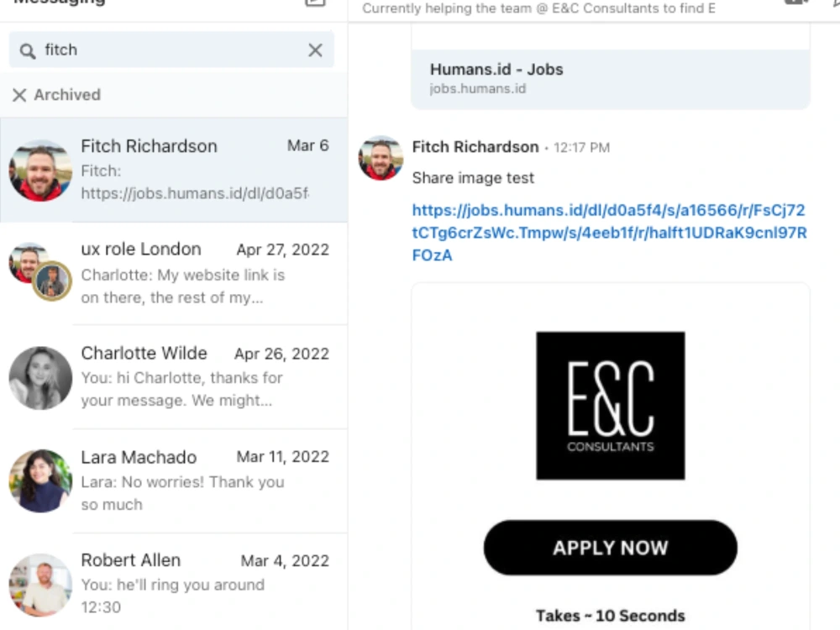Click Charlotte Wilde's profile photo
This screenshot has width=840, height=630.
tap(40, 378)
